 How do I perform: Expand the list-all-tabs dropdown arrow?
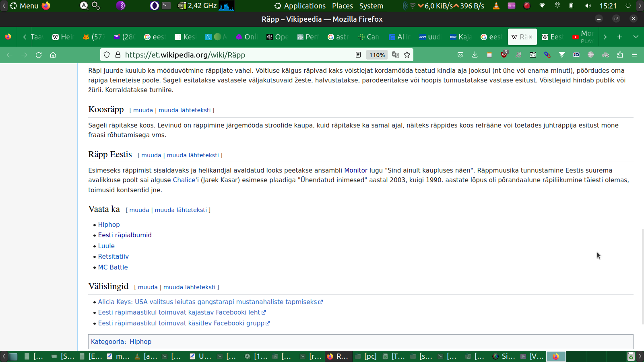coord(636,37)
